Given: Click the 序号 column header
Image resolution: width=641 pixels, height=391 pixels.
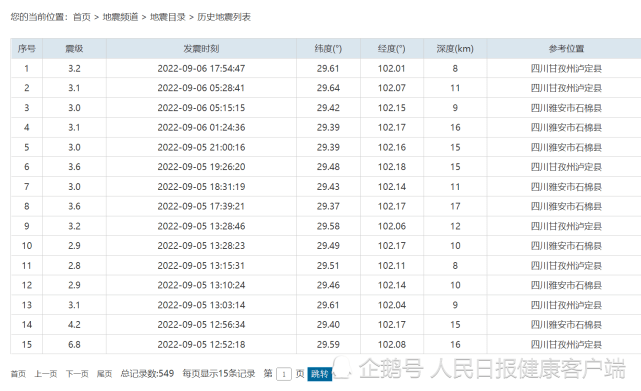Looking at the screenshot, I should click(27, 49).
